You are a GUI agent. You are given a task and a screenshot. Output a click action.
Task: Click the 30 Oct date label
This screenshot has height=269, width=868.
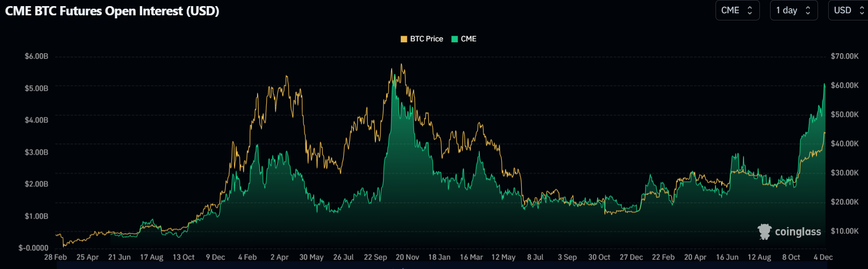599,257
